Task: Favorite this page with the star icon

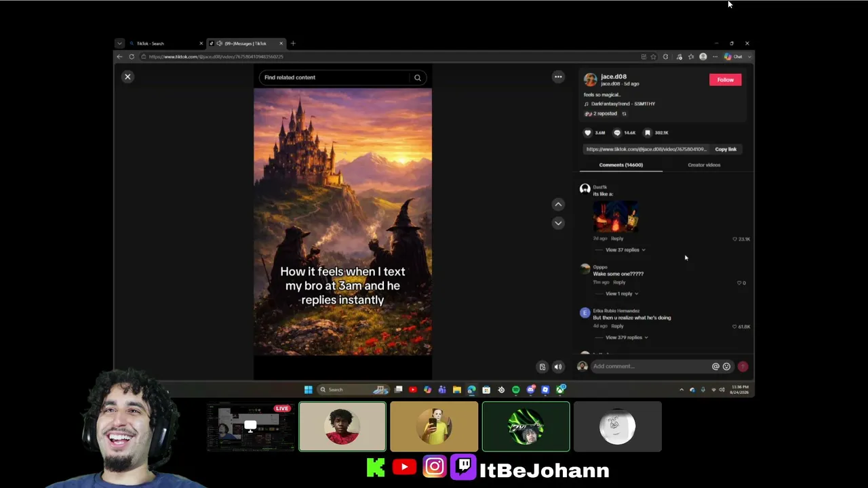Action: tap(653, 57)
